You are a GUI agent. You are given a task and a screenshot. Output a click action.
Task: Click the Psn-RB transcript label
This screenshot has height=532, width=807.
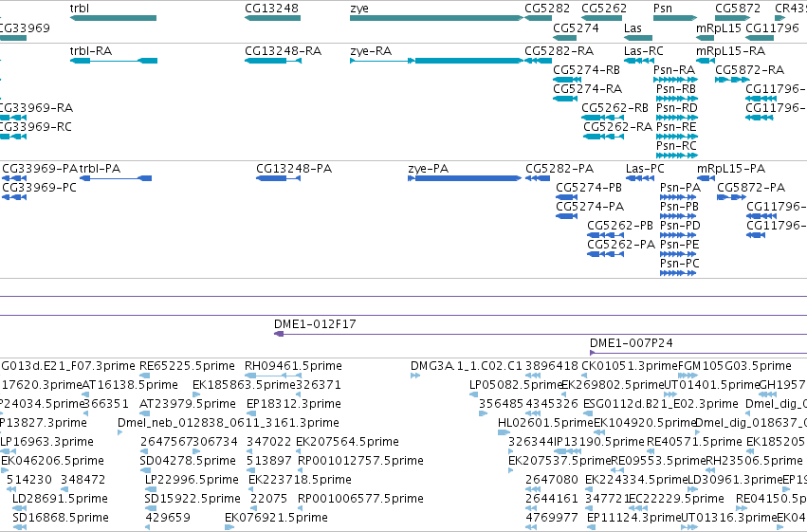point(676,89)
